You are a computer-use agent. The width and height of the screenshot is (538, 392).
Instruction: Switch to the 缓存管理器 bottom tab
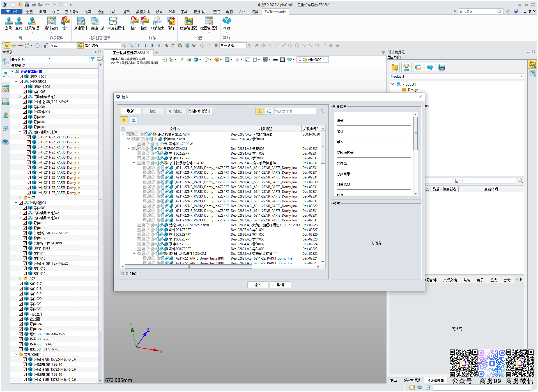[x=412, y=380]
